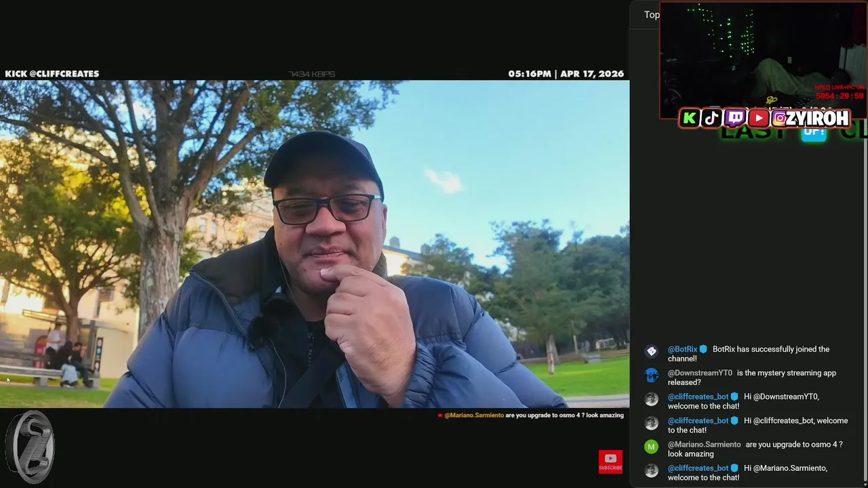This screenshot has height=488, width=868.
Task: Click verified badge in 'Hi @cliffcreates_bot, welcome' row
Action: coord(734,420)
